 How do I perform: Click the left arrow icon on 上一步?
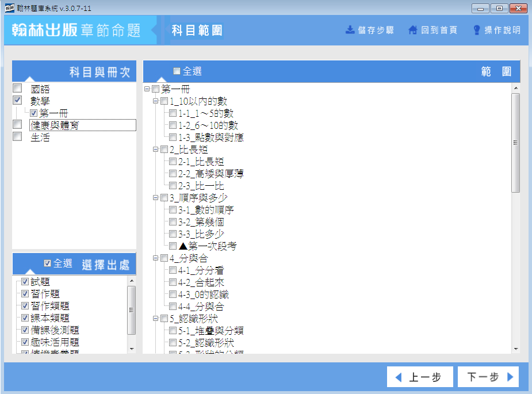tap(399, 377)
